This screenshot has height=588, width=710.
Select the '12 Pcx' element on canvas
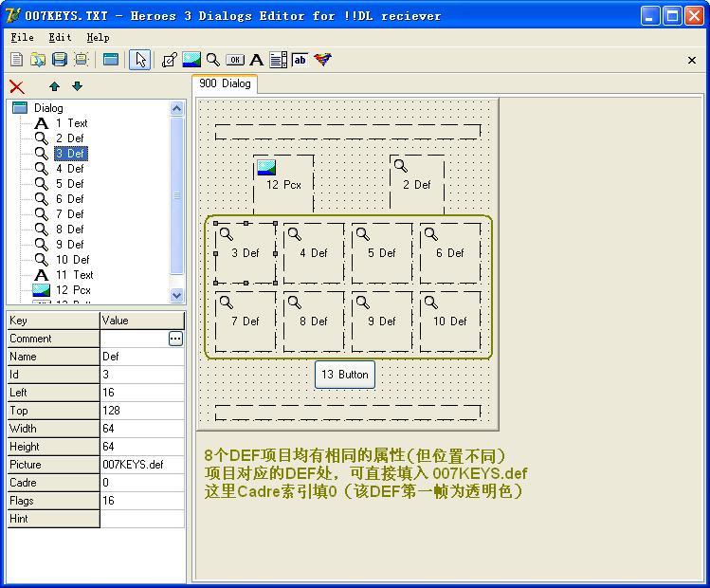tap(283, 184)
